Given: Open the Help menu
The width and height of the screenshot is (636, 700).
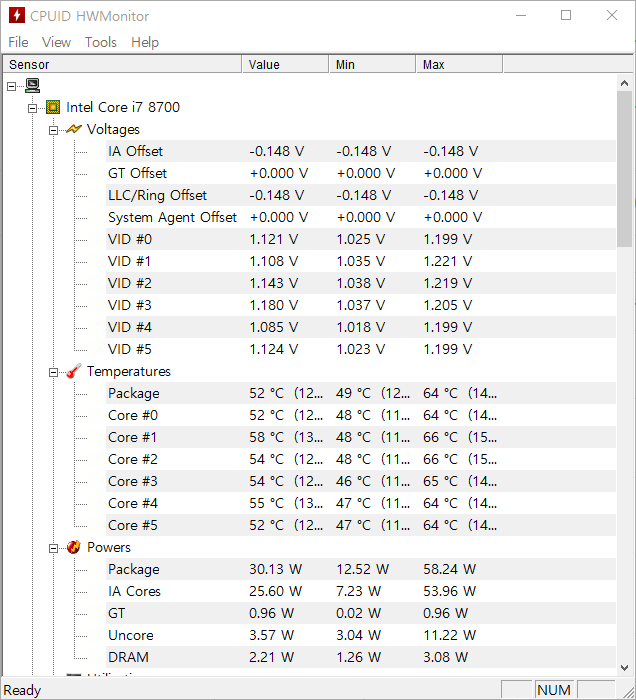Looking at the screenshot, I should (145, 42).
